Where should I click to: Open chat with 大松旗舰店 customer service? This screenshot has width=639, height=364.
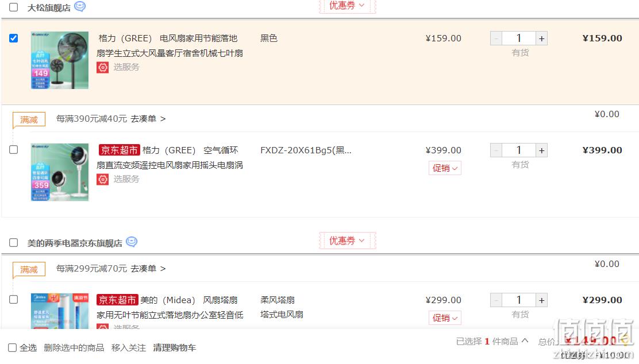(80, 6)
